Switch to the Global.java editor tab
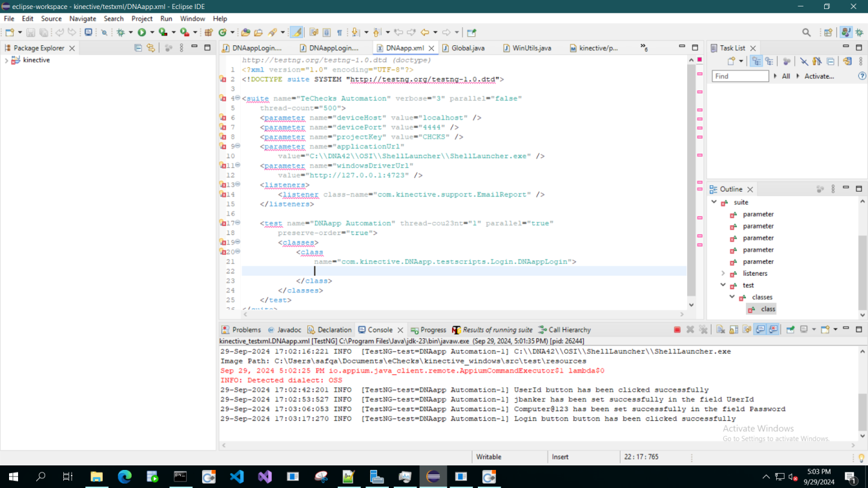Screen dimensions: 868x488 coord(468,48)
